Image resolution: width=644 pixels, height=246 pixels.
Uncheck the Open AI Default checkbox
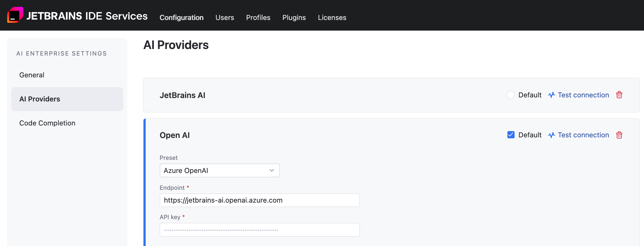tap(511, 135)
